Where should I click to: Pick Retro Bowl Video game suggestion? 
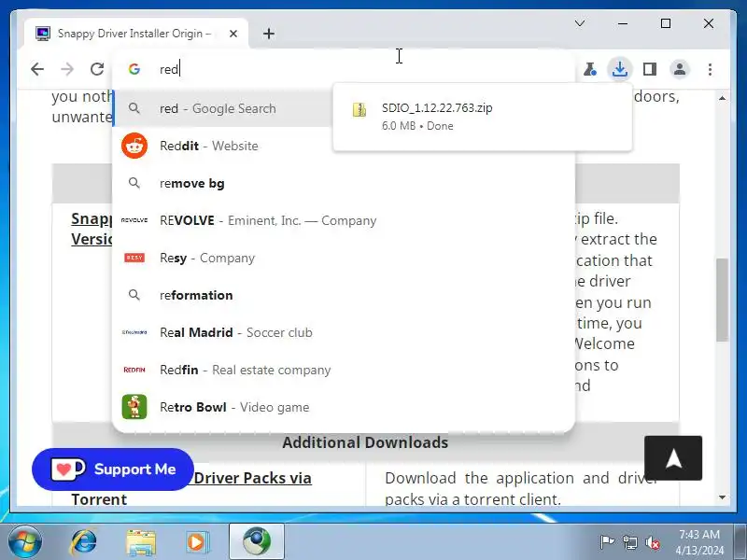[344, 407]
